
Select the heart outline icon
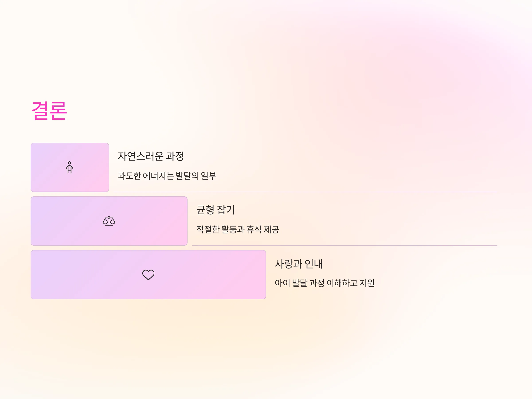click(148, 275)
